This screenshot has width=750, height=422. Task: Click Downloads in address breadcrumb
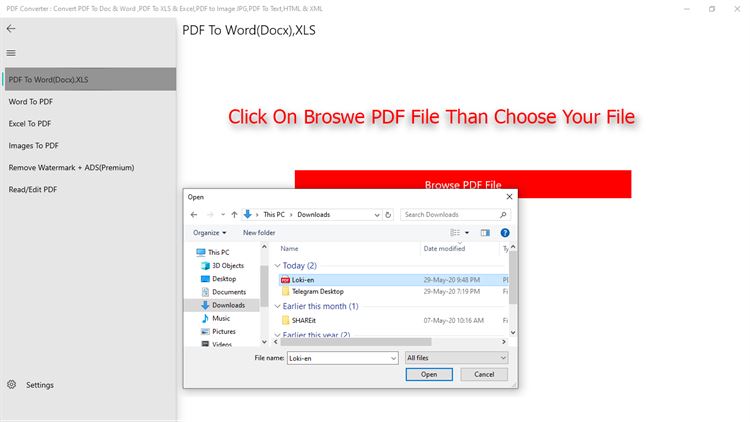(x=314, y=214)
